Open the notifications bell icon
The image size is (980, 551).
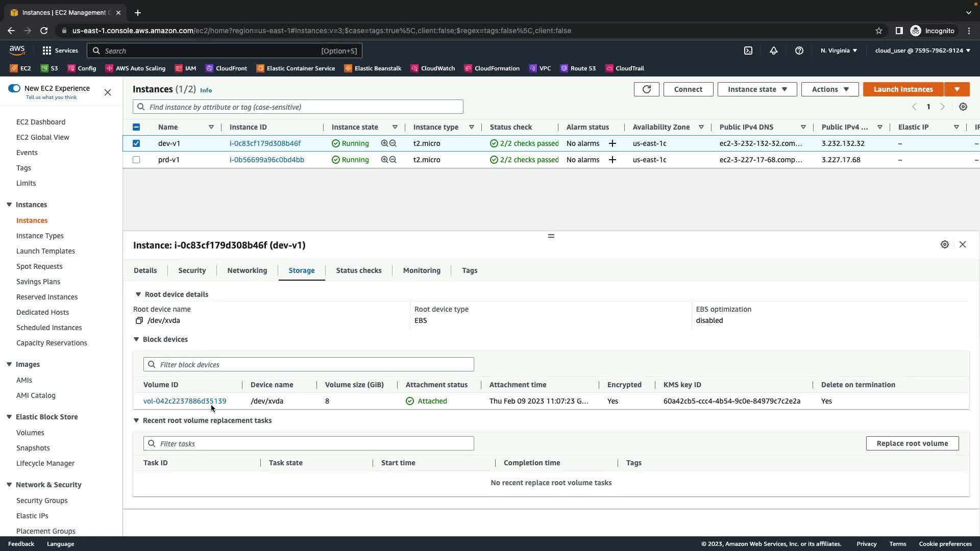point(774,51)
